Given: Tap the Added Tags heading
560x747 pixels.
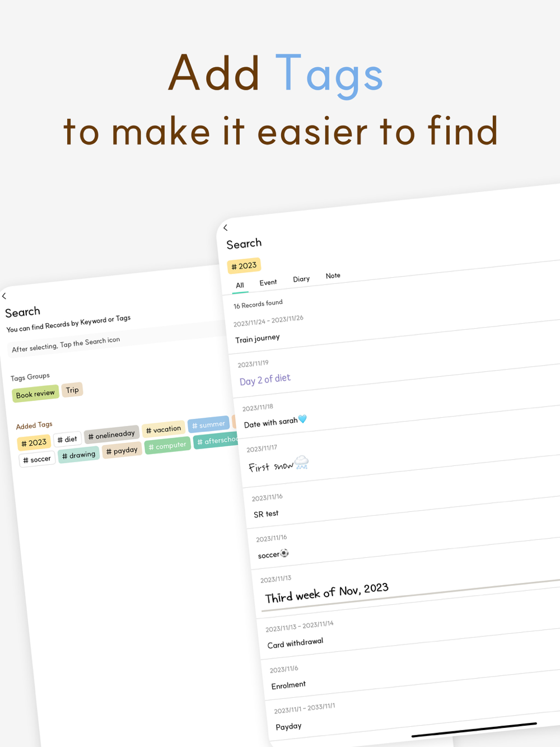Looking at the screenshot, I should [34, 426].
